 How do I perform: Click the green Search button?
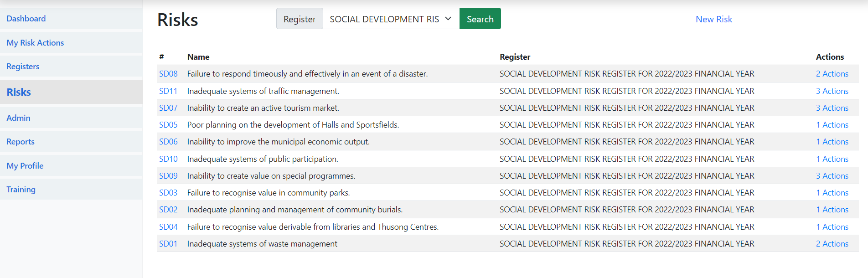click(480, 19)
